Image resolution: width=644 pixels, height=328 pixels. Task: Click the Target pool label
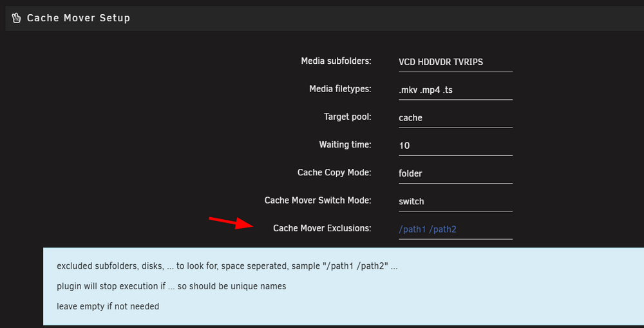tap(348, 117)
